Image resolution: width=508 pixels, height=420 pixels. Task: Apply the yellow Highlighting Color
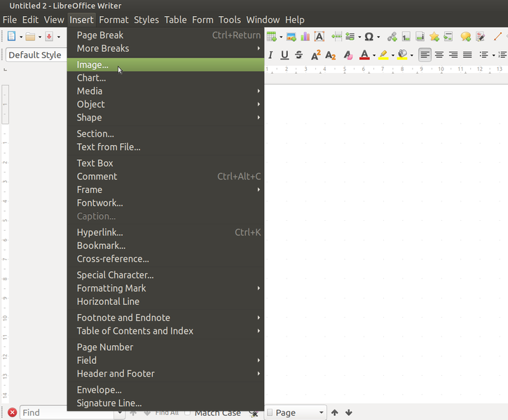coord(383,55)
